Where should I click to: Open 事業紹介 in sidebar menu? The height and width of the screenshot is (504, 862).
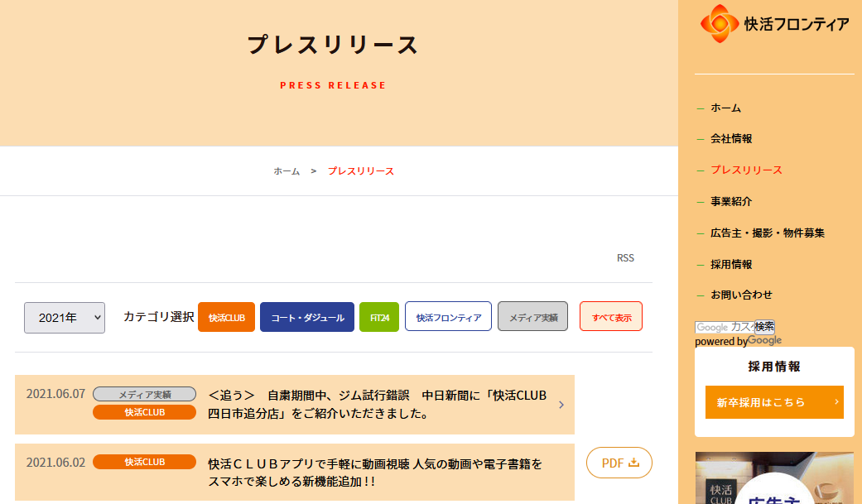point(731,201)
